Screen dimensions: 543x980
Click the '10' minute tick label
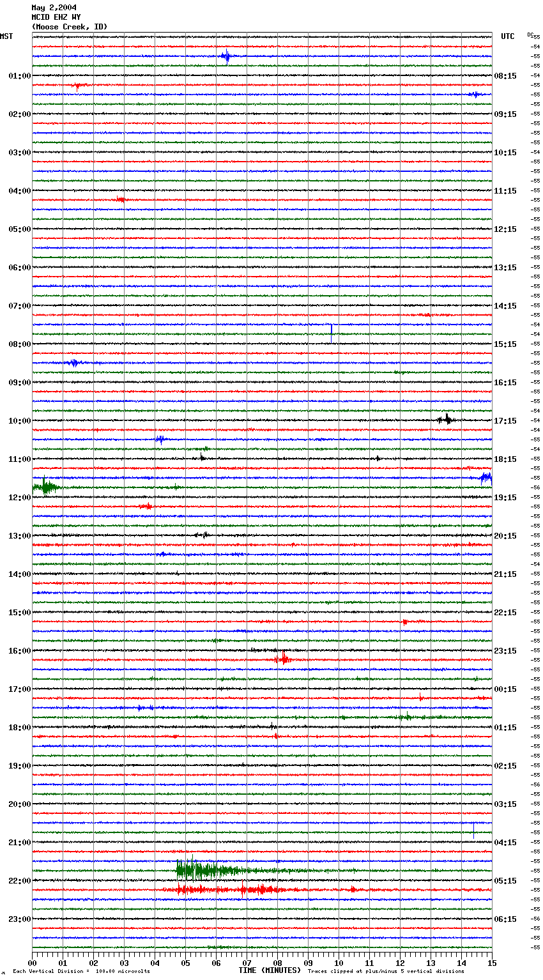pos(339,963)
